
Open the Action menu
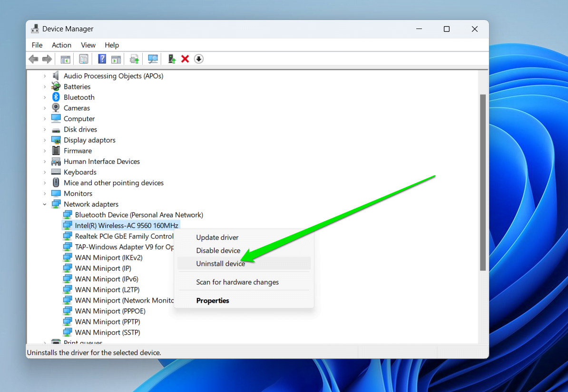click(x=61, y=45)
